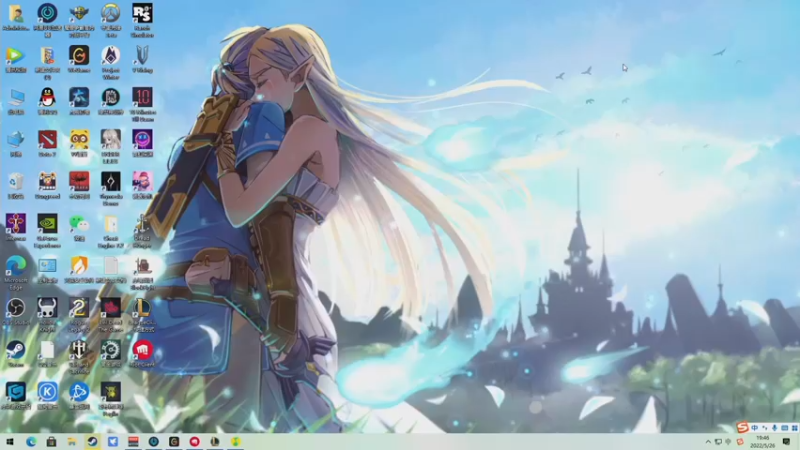This screenshot has width=800, height=450.
Task: Launch the Dota 2 shortcut
Action: coord(47,139)
